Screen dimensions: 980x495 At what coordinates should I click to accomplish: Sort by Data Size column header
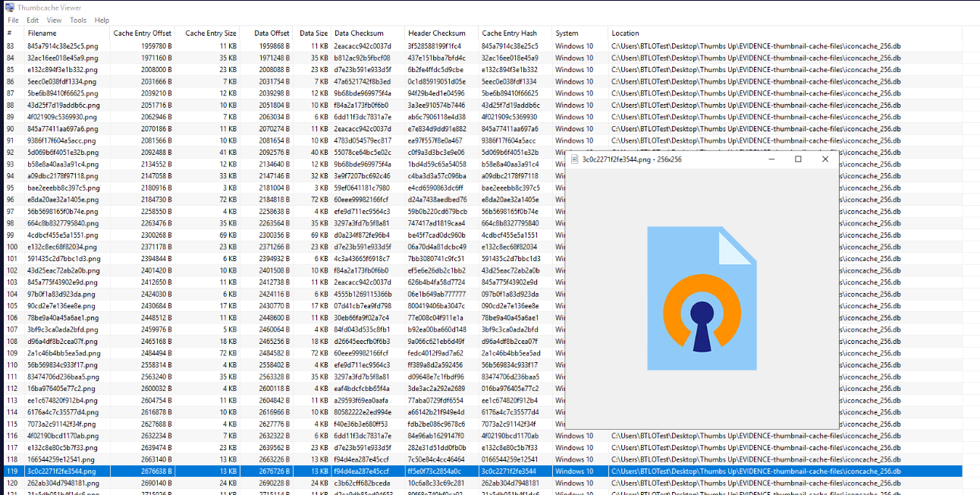coord(312,33)
